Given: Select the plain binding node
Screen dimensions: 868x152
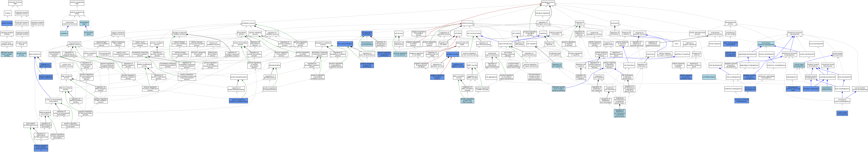Looking at the screenshot, I should click(8, 13).
